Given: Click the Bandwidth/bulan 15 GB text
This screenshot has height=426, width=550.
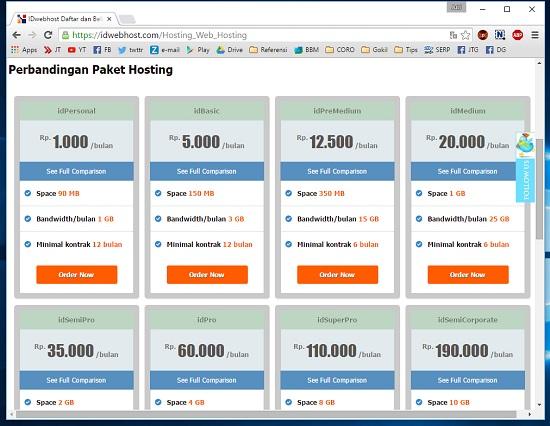Looking at the screenshot, I should pyautogui.click(x=338, y=219).
